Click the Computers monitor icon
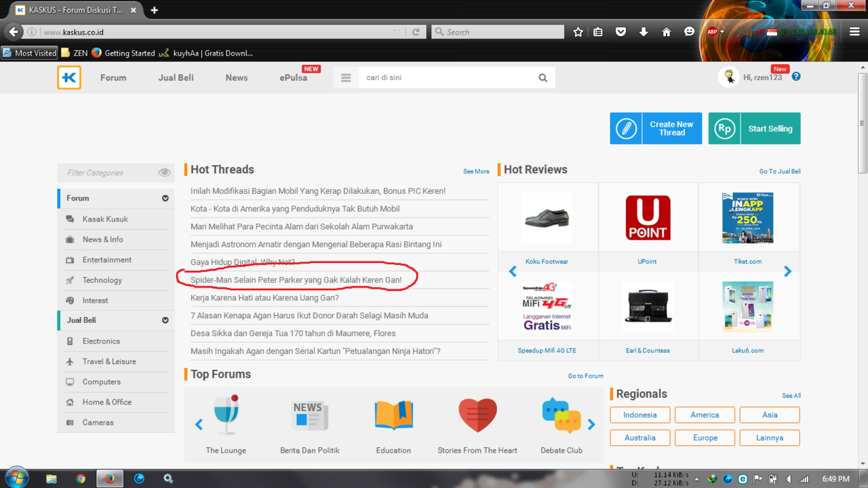This screenshot has width=868, height=488. click(x=70, y=382)
